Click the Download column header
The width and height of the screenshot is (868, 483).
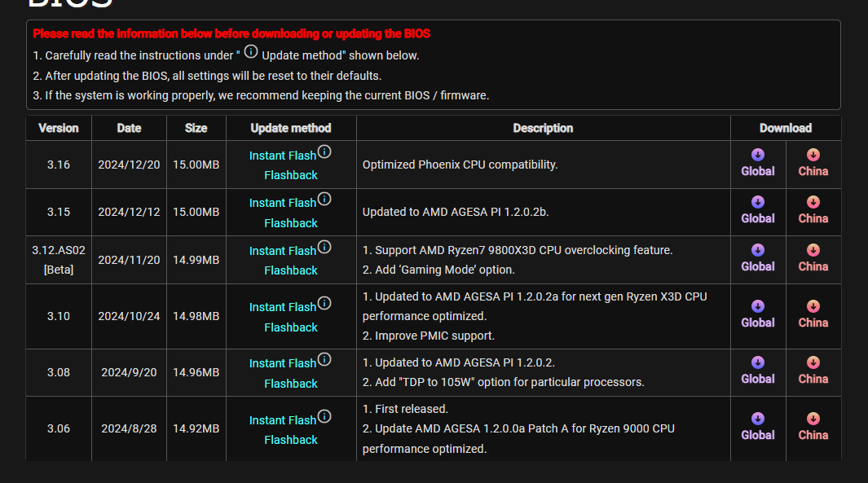point(786,128)
